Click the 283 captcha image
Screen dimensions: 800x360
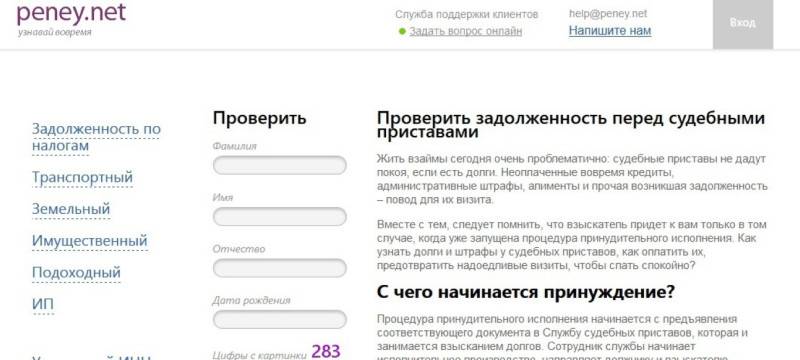click(326, 351)
